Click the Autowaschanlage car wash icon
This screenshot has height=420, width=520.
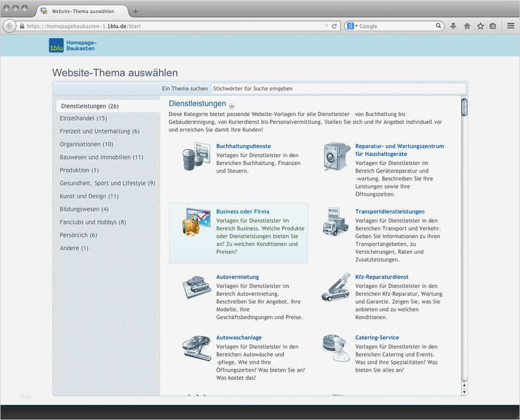(197, 348)
